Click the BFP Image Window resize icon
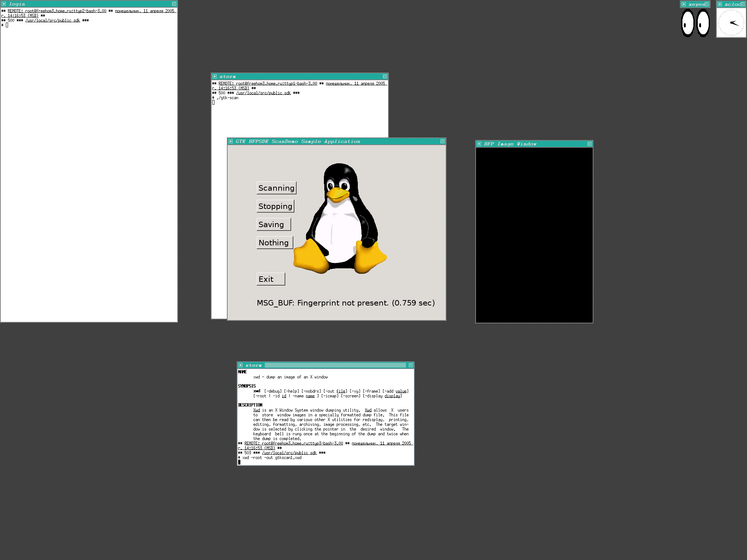Image resolution: width=747 pixels, height=560 pixels. 589,144
